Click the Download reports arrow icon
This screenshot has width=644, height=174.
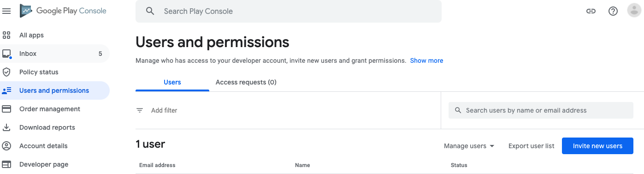pyautogui.click(x=6, y=127)
